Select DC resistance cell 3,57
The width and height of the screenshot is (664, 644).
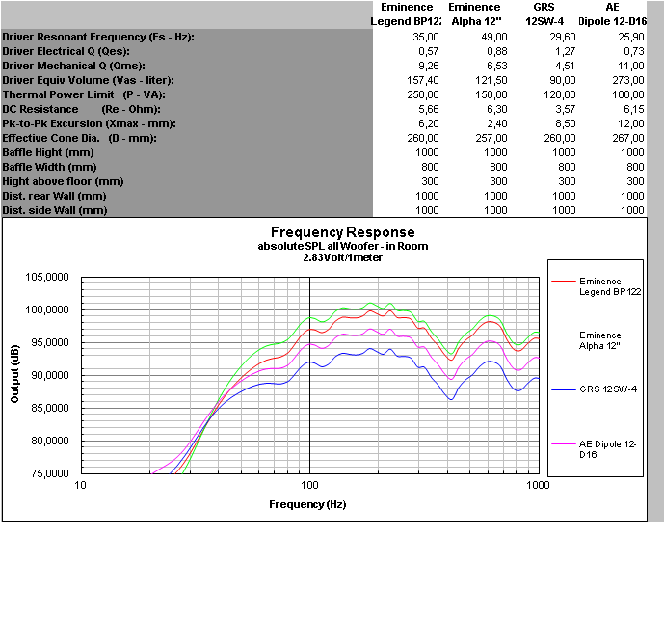point(566,109)
